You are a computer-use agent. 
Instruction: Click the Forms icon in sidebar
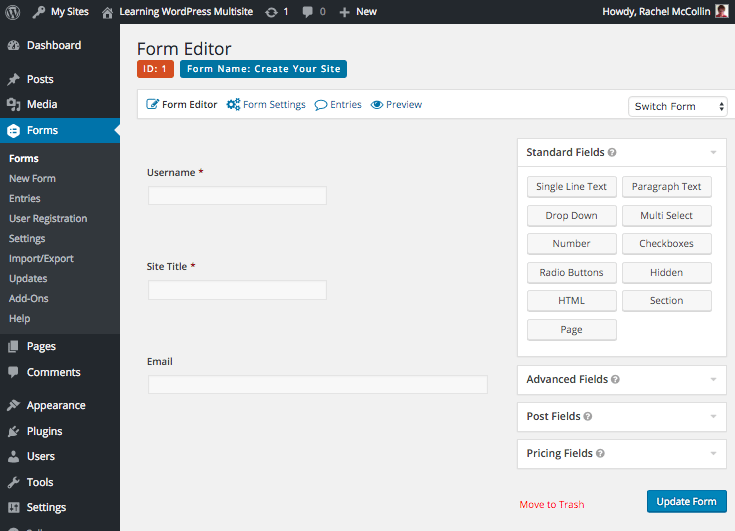coord(14,131)
